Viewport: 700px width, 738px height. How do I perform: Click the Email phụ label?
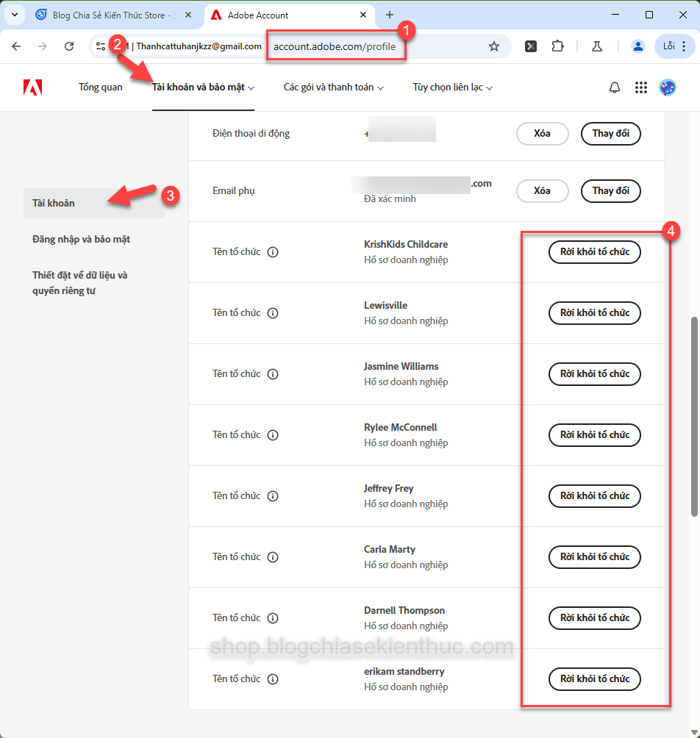pos(234,191)
